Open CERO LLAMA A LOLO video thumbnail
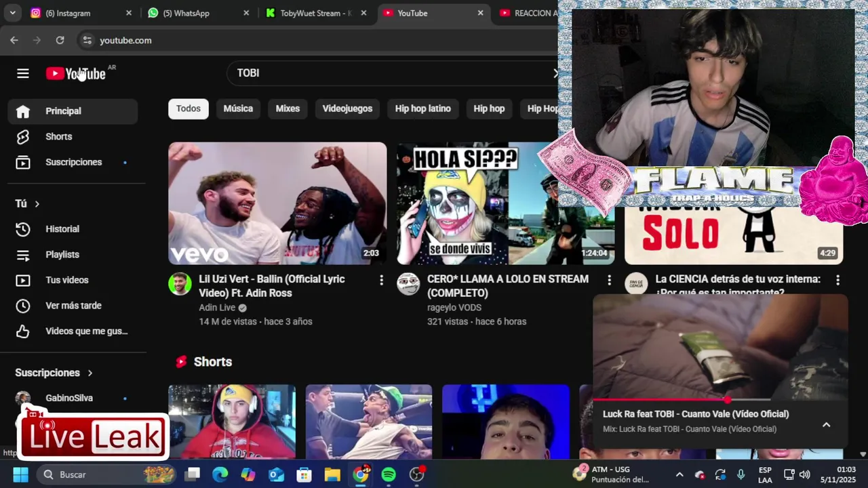The width and height of the screenshot is (868, 488). pyautogui.click(x=505, y=203)
